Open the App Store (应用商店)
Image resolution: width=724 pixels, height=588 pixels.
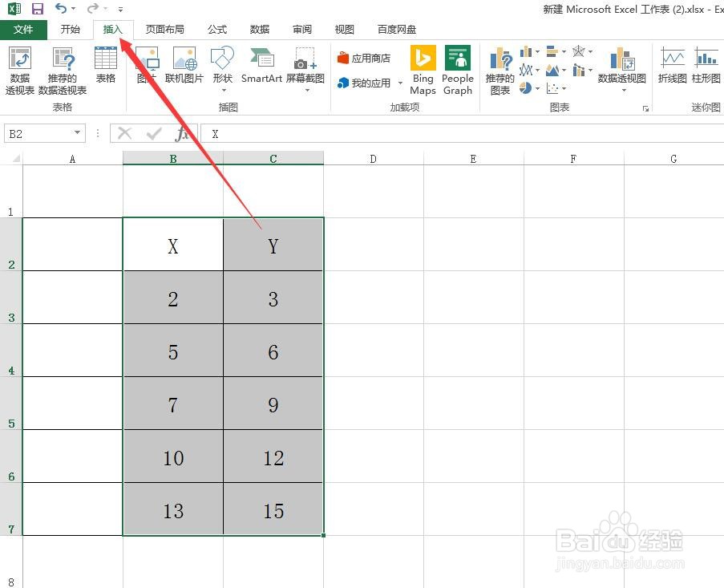pos(364,59)
